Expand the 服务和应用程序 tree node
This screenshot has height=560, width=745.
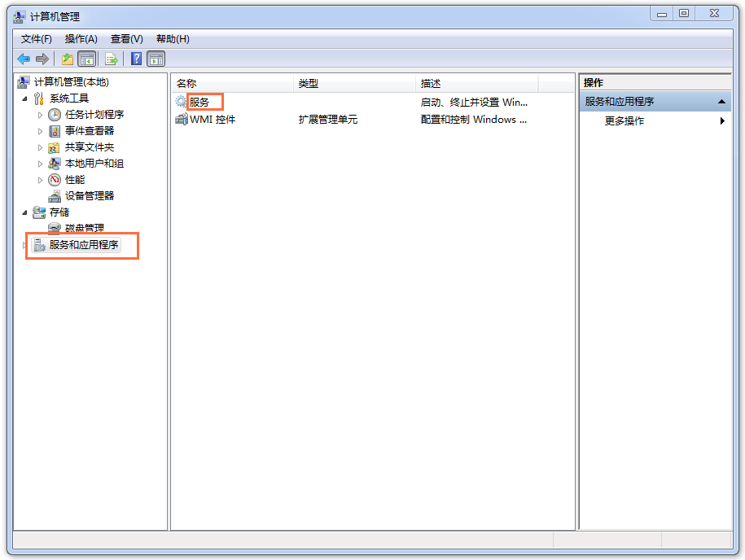tap(24, 245)
